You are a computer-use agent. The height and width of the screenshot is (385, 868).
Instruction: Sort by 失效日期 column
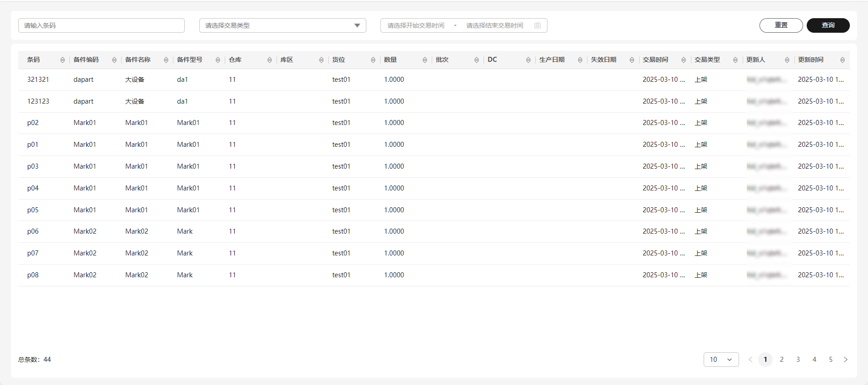pyautogui.click(x=632, y=60)
